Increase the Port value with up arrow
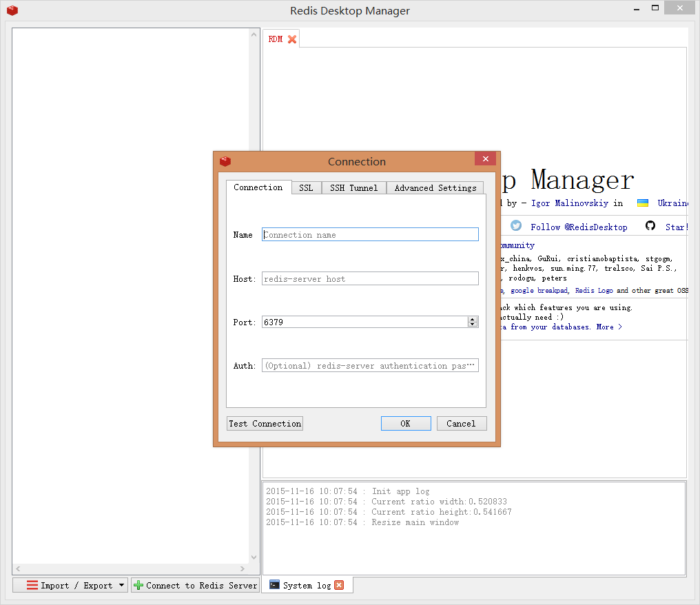700x605 pixels. pyautogui.click(x=473, y=319)
